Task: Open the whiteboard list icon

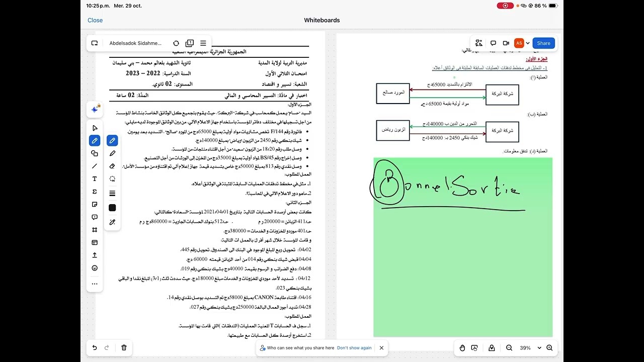Action: tap(95, 43)
